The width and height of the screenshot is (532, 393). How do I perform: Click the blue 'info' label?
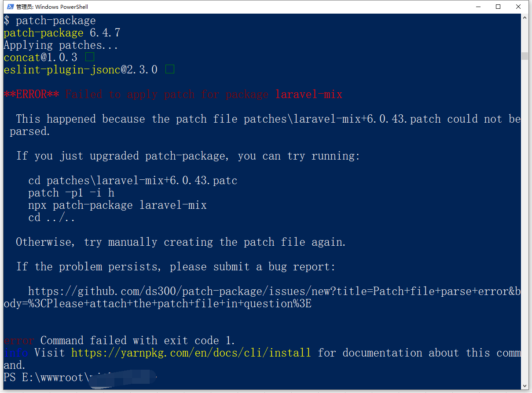[x=16, y=353]
